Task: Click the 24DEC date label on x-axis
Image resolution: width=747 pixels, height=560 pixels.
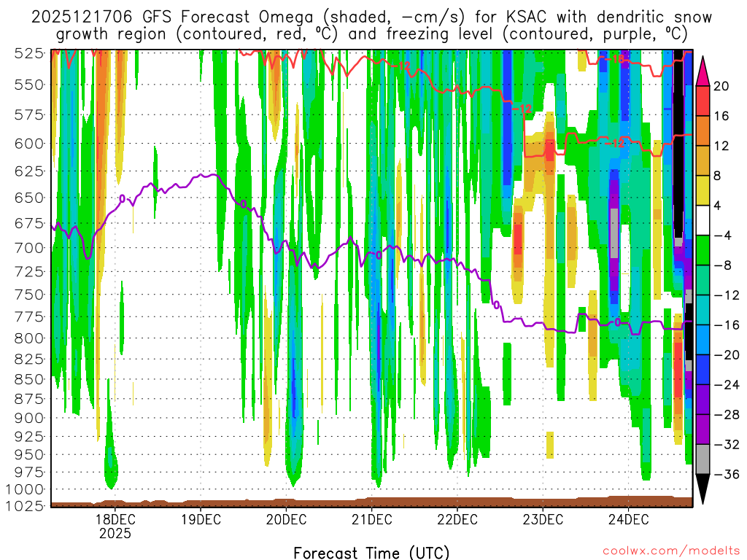Action: pyautogui.click(x=628, y=519)
